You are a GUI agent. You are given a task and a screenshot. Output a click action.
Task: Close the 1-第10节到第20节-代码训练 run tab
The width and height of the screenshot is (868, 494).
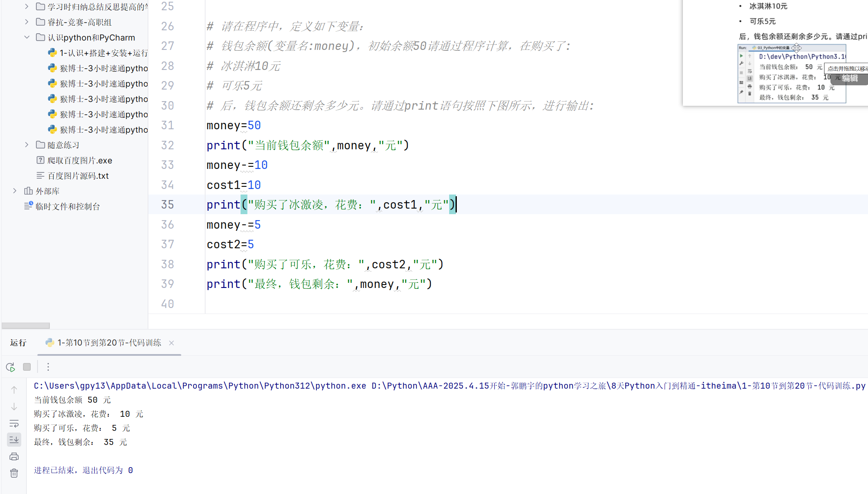[x=171, y=343]
